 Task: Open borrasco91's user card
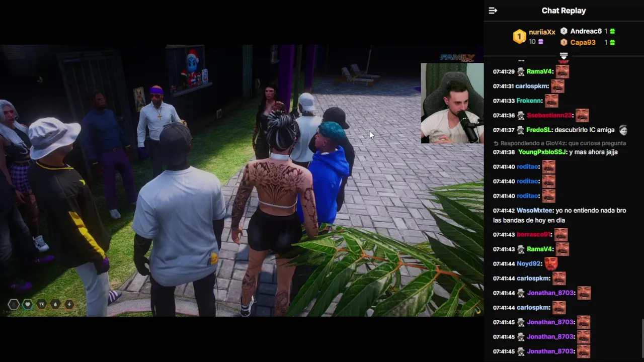click(534, 234)
